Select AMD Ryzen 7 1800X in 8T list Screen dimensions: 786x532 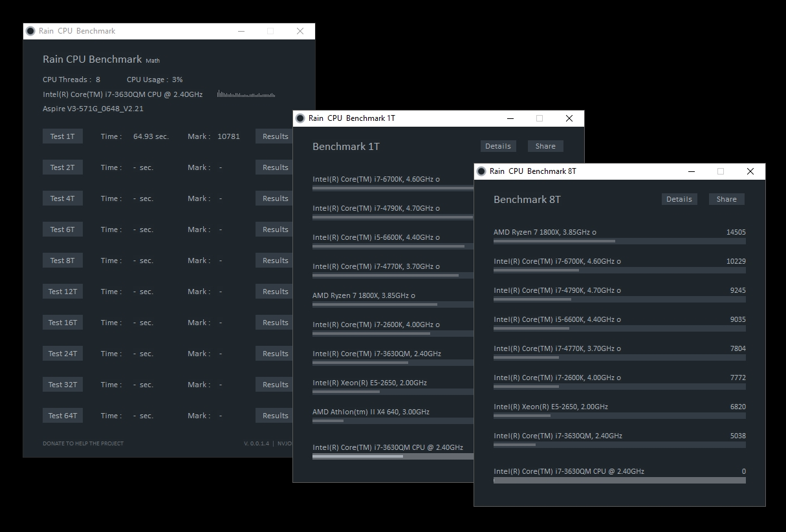(619, 237)
